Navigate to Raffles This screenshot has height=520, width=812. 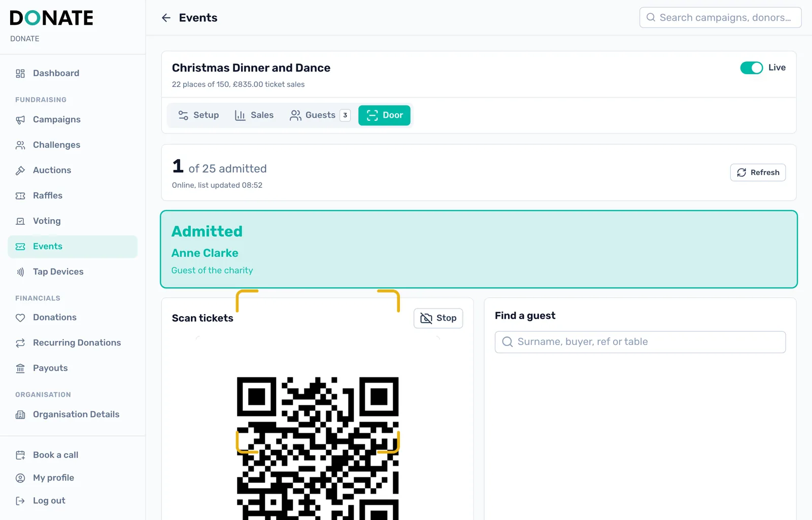[x=73, y=196]
